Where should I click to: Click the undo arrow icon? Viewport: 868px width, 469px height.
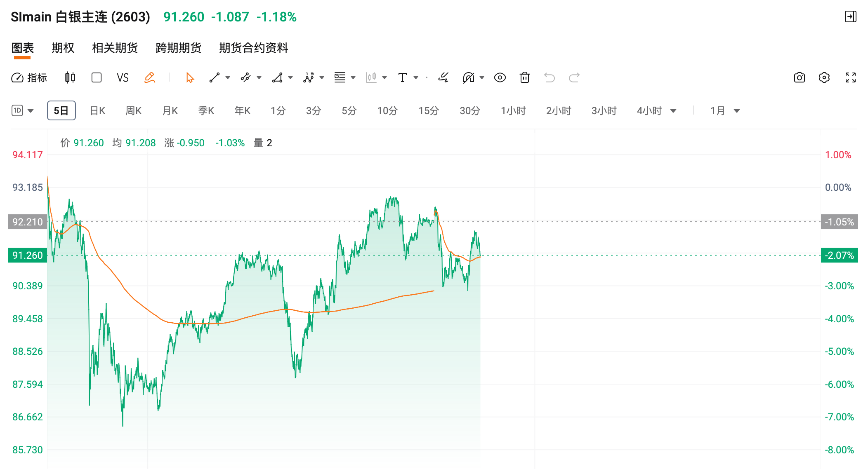coord(550,77)
